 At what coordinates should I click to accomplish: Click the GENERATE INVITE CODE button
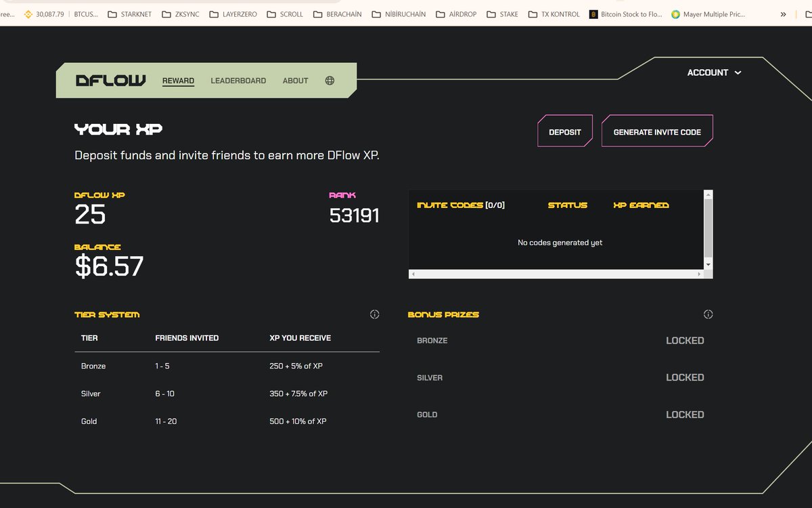click(x=657, y=131)
